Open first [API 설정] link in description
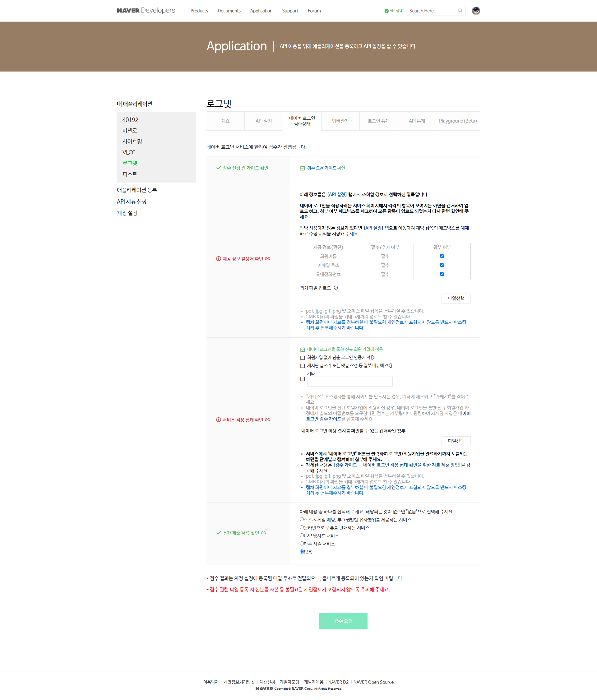The height and width of the screenshot is (700, 597). point(337,195)
